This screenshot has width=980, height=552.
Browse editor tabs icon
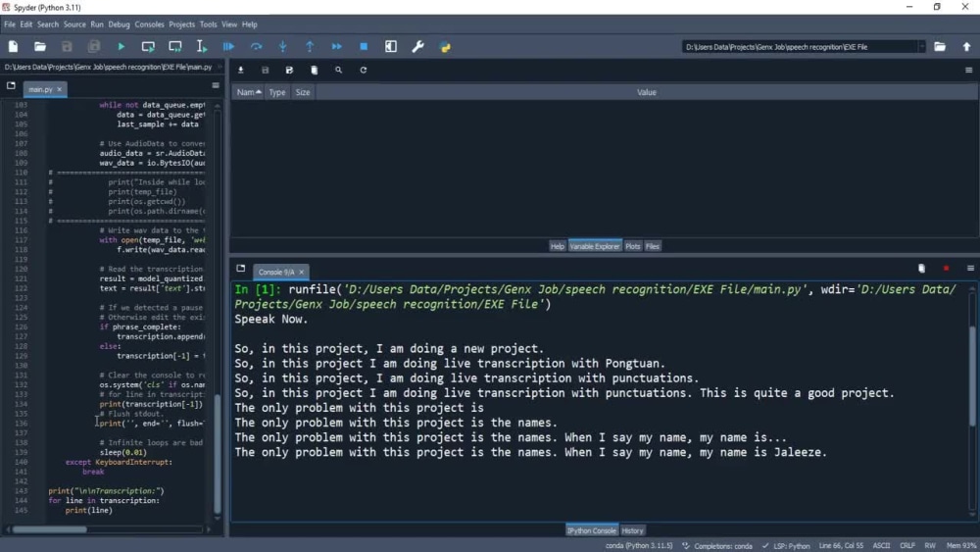(11, 85)
